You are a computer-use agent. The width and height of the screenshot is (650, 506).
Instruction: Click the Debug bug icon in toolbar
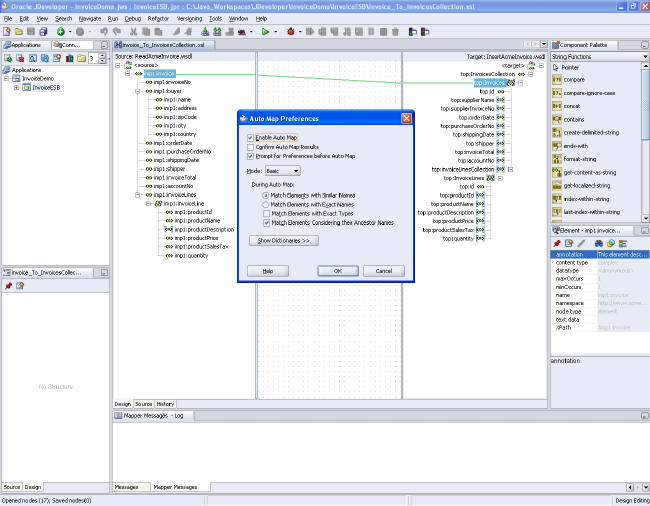click(x=291, y=31)
